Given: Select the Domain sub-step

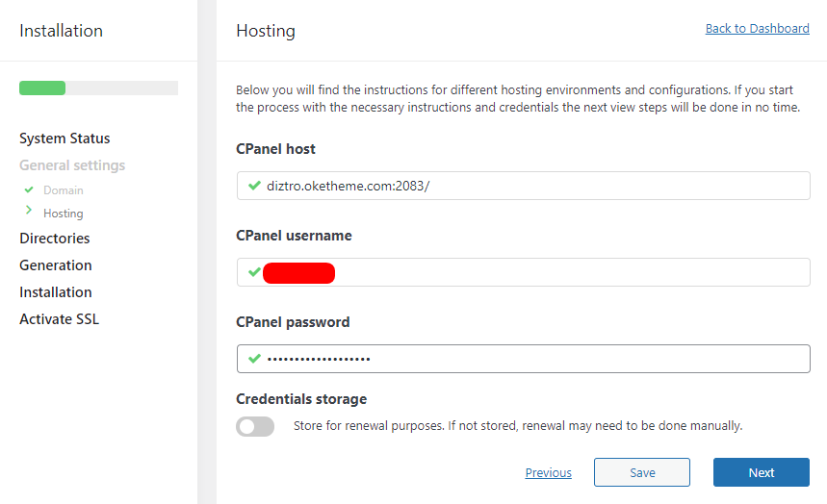Looking at the screenshot, I should 64,190.
